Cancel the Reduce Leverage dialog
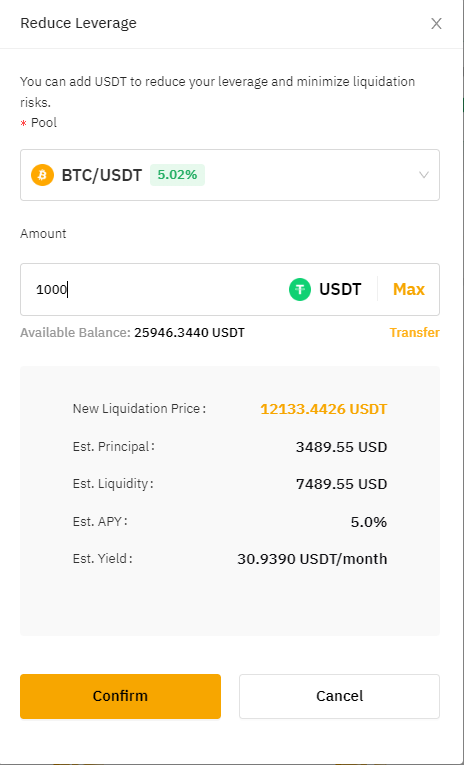The image size is (464, 765). (340, 696)
